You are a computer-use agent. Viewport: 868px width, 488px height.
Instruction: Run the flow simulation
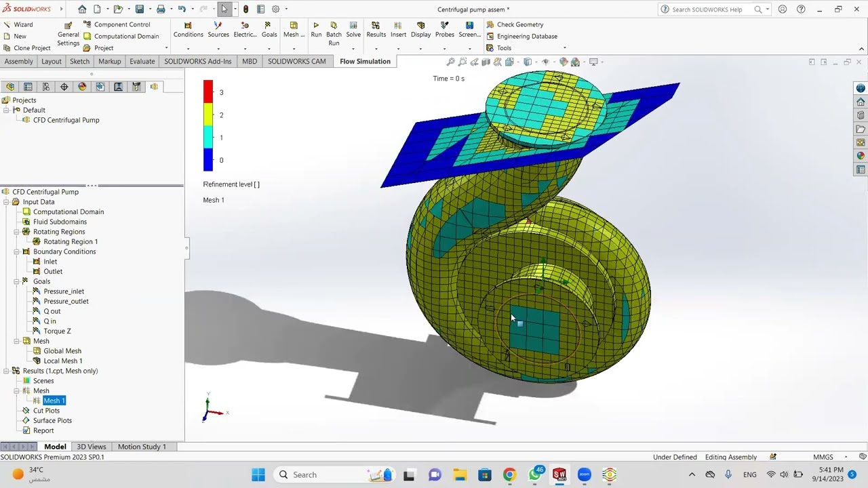click(x=316, y=30)
